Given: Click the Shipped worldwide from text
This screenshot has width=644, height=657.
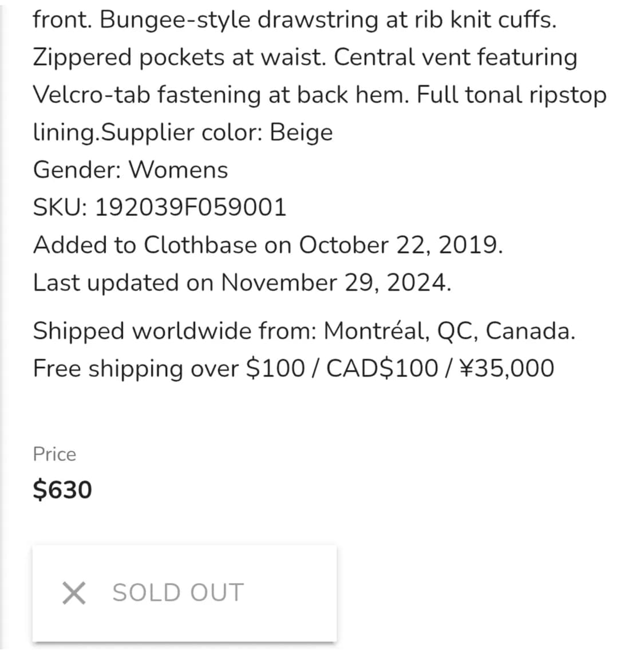Looking at the screenshot, I should click(175, 331).
